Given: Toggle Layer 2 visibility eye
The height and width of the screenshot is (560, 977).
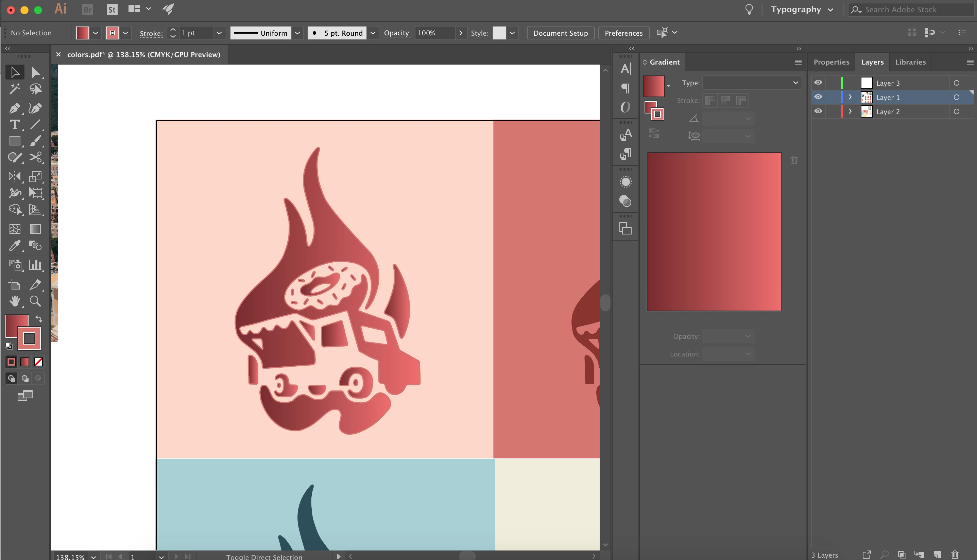Looking at the screenshot, I should click(x=818, y=111).
